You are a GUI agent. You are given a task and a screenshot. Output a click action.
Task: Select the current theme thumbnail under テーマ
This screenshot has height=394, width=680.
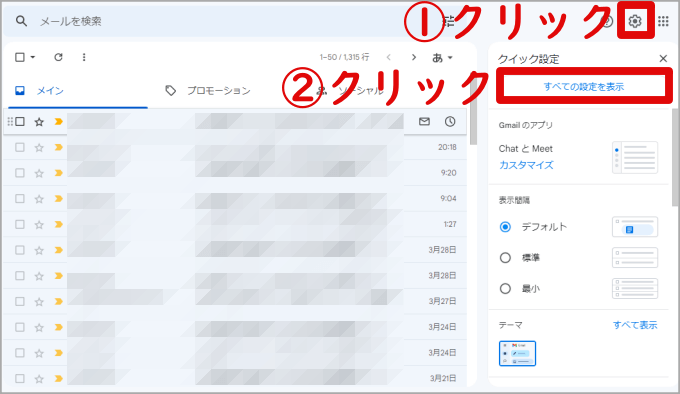(x=517, y=353)
